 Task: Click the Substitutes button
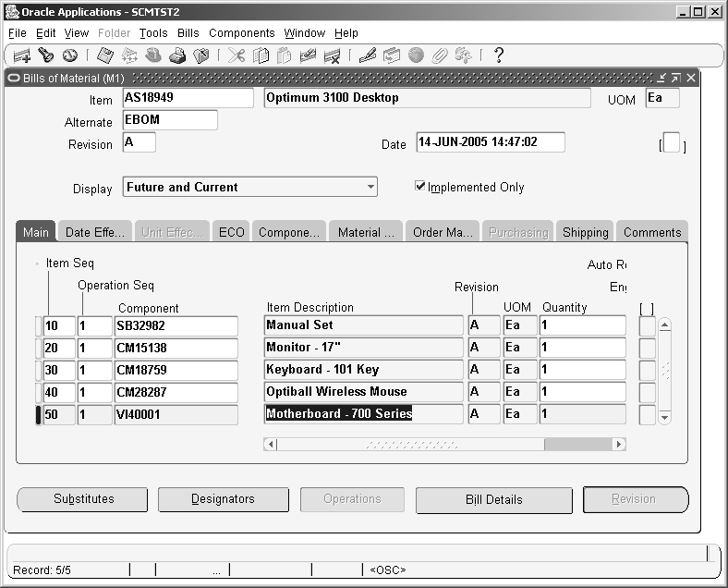tap(82, 499)
